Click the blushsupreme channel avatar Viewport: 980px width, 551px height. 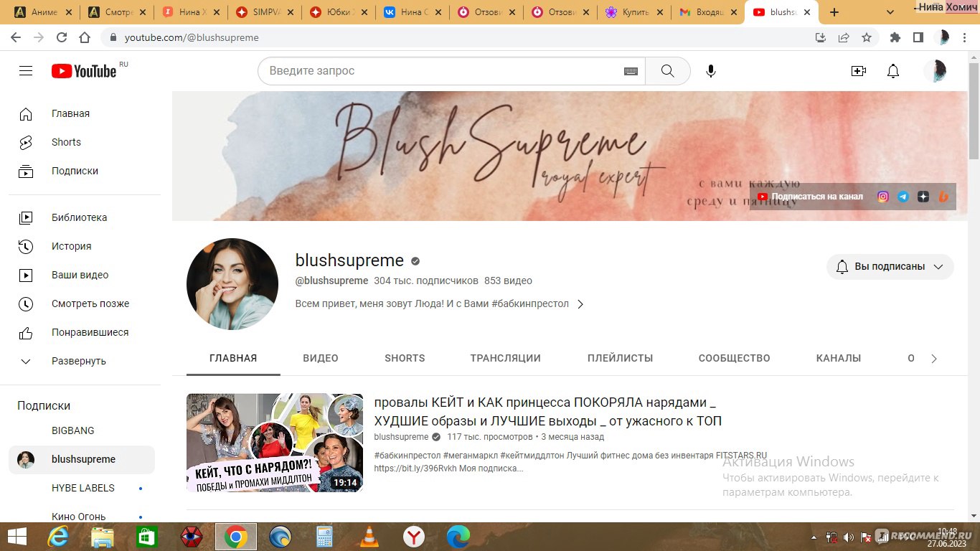pyautogui.click(x=232, y=284)
